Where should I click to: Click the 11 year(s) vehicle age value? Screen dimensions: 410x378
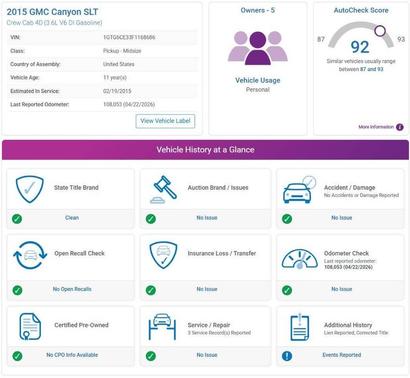coord(115,77)
